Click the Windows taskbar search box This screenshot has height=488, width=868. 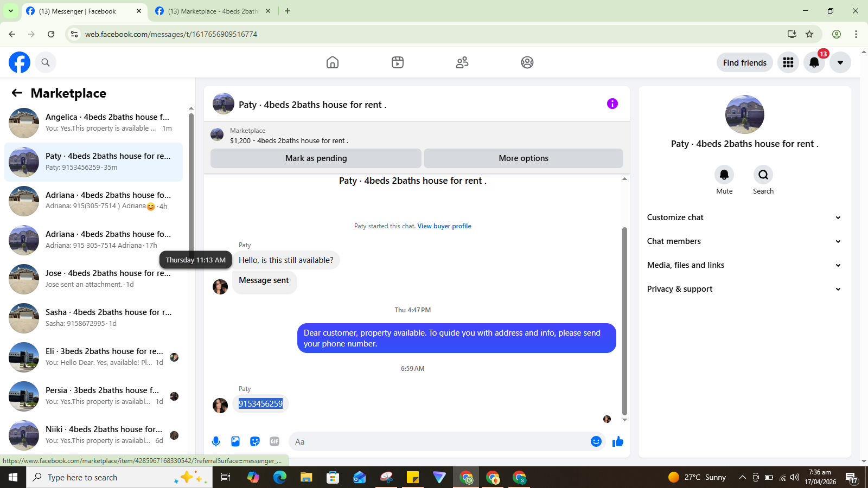[119, 477]
